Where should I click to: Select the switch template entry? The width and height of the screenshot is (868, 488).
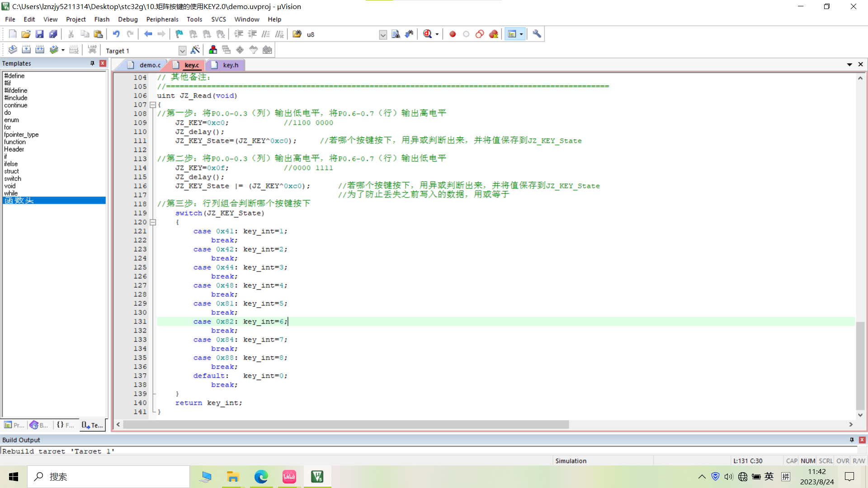click(x=13, y=178)
